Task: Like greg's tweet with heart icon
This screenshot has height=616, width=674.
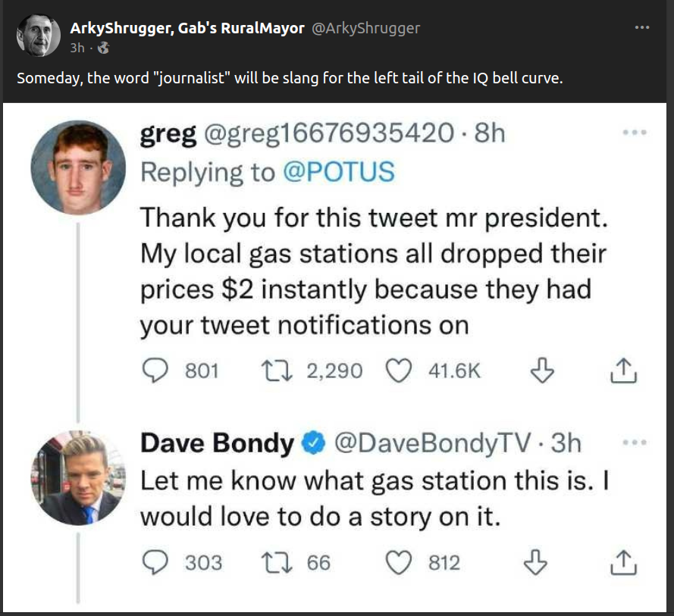Action: click(397, 370)
